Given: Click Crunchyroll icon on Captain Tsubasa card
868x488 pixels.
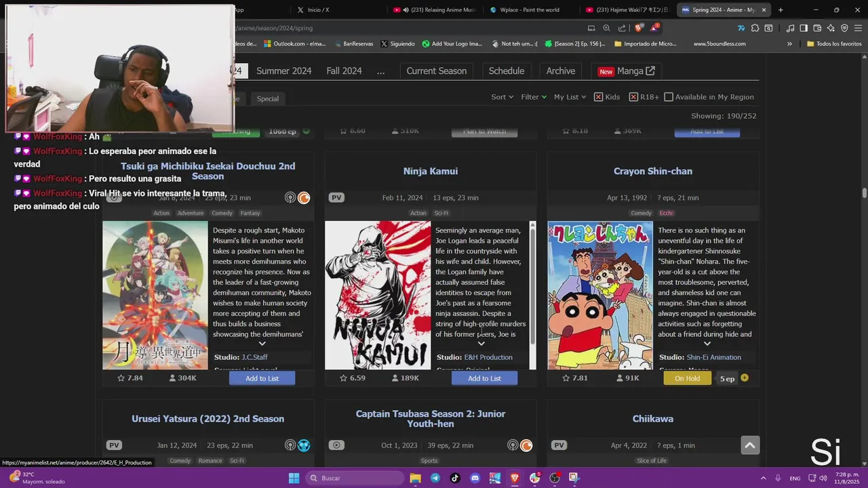Looking at the screenshot, I should (526, 445).
